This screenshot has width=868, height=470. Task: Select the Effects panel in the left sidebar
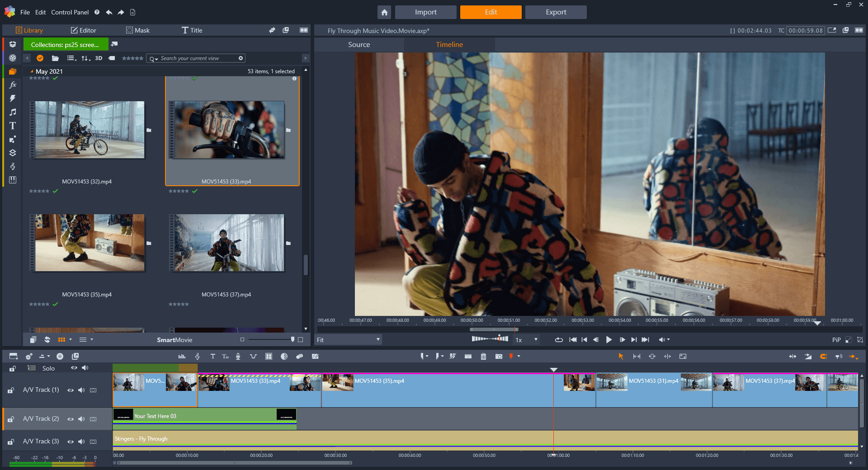13,85
